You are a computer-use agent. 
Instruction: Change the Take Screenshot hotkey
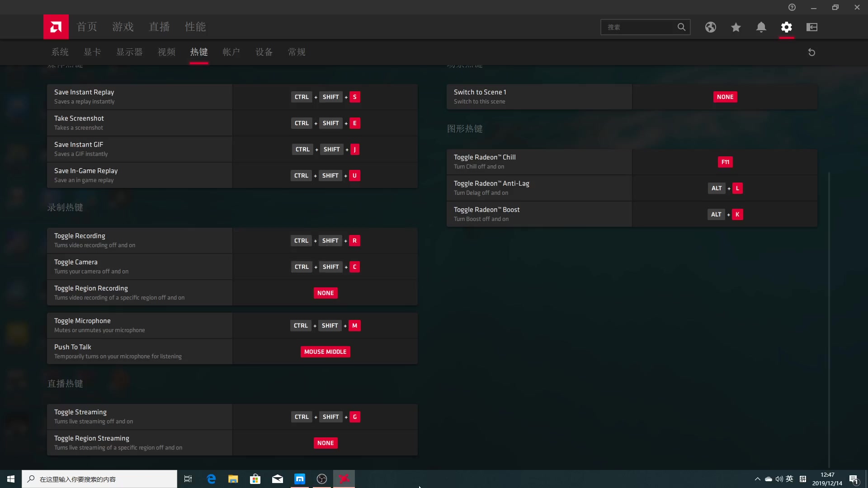tap(325, 122)
